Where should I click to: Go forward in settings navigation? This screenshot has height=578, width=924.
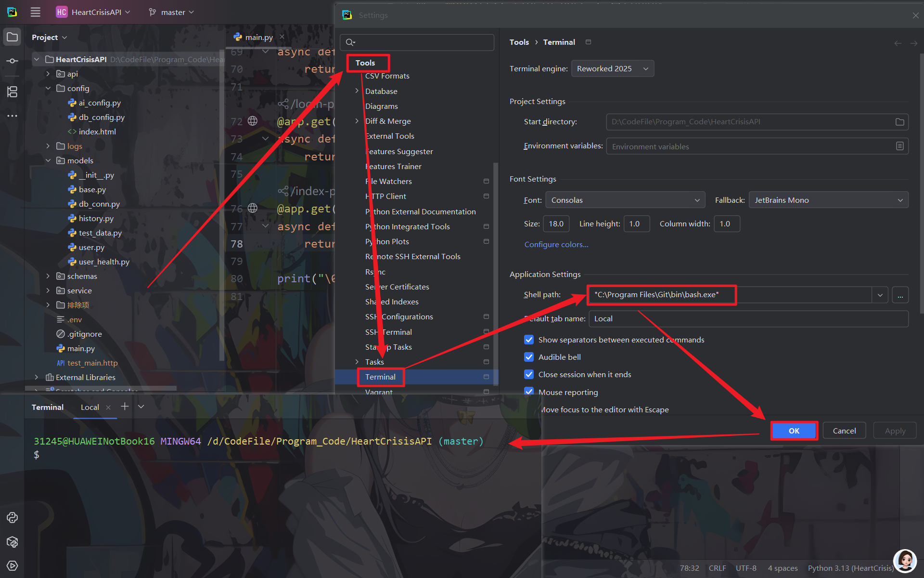(x=913, y=43)
